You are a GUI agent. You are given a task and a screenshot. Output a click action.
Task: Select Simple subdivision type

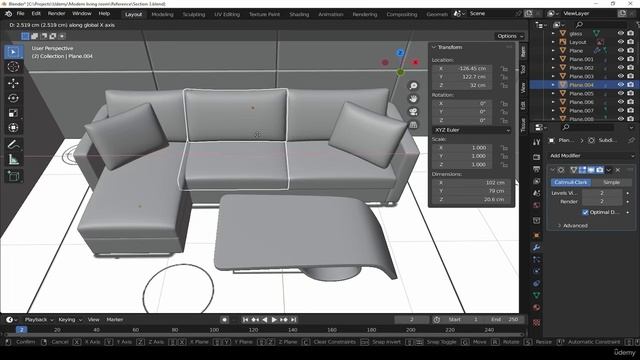(x=611, y=182)
